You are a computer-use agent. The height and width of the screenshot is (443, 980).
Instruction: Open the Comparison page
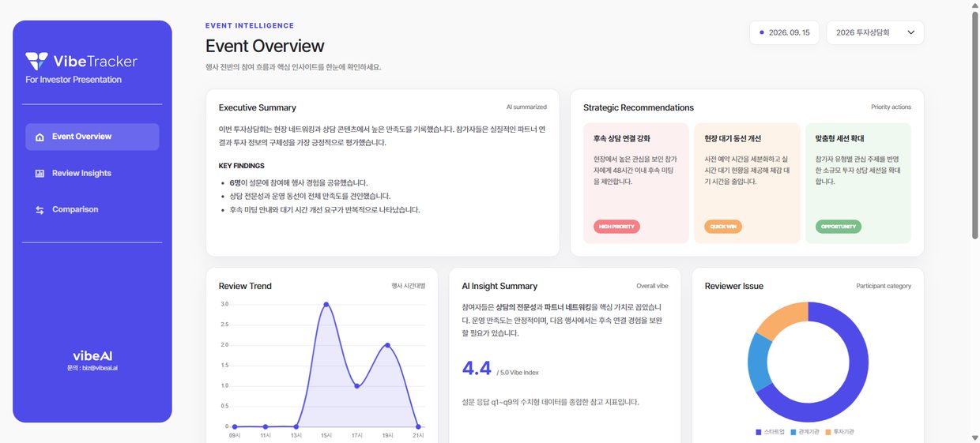pos(92,209)
